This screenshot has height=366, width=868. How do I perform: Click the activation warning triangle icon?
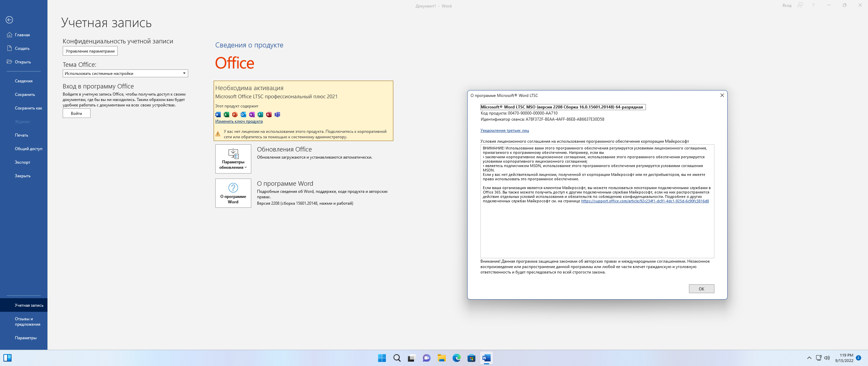[x=218, y=134]
